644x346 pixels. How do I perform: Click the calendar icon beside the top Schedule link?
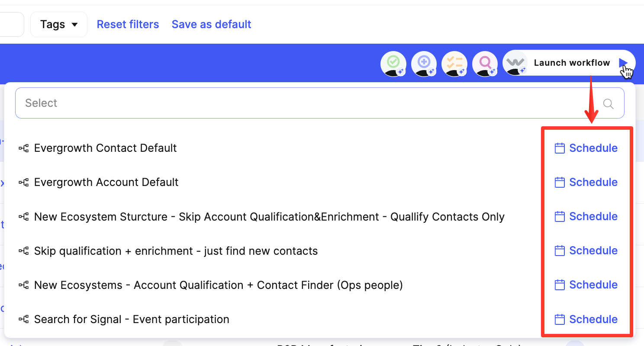pyautogui.click(x=560, y=147)
